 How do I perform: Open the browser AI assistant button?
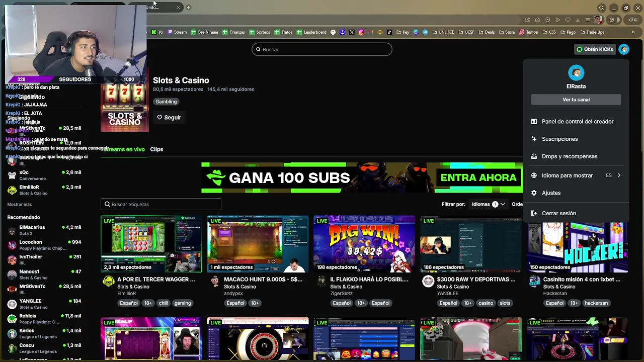pyautogui.click(x=632, y=20)
